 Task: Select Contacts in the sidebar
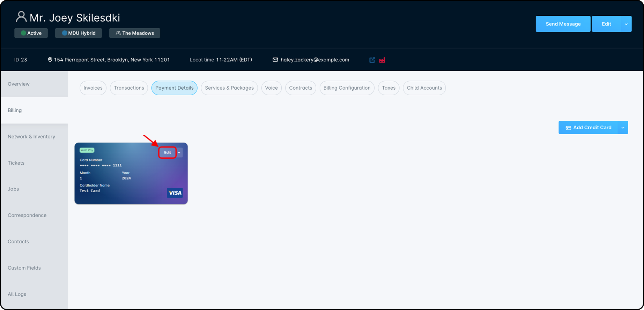(35, 242)
